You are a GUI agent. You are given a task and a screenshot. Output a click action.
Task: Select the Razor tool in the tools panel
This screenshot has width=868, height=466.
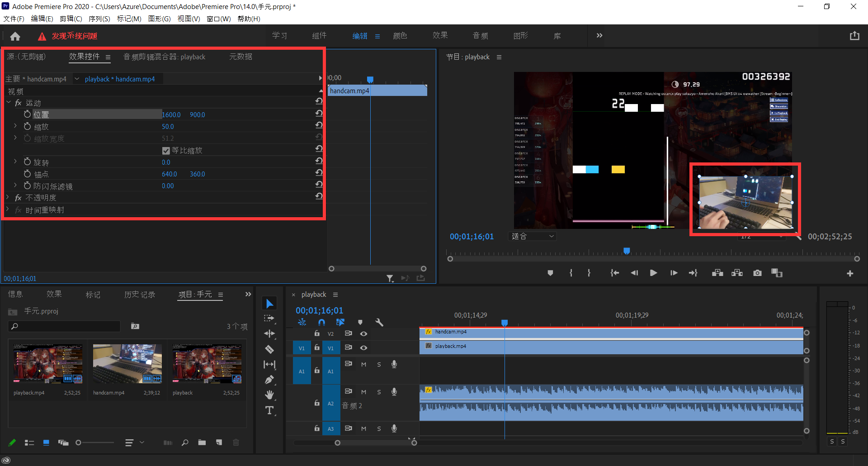tap(269, 349)
